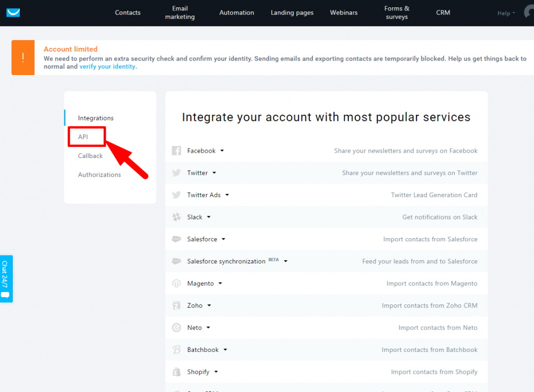Expand the Neto dropdown arrow
The image size is (534, 392).
coord(208,328)
